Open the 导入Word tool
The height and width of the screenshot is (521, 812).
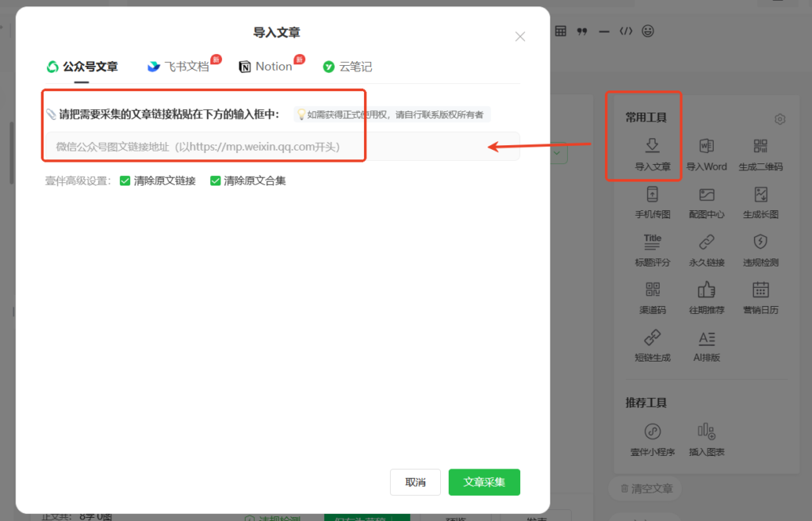(x=707, y=155)
